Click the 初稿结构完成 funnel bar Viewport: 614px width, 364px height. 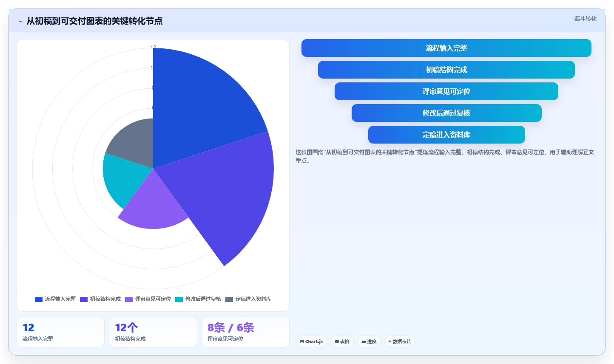click(x=446, y=70)
